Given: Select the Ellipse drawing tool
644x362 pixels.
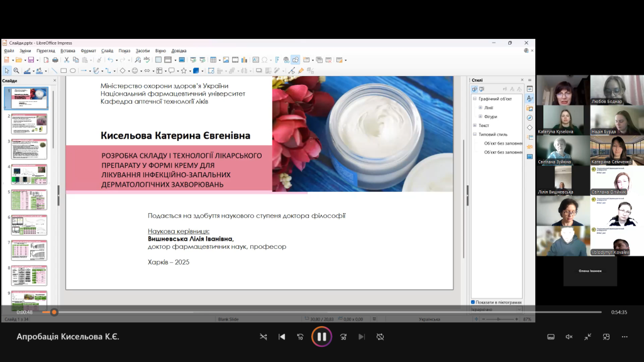Looking at the screenshot, I should [73, 70].
